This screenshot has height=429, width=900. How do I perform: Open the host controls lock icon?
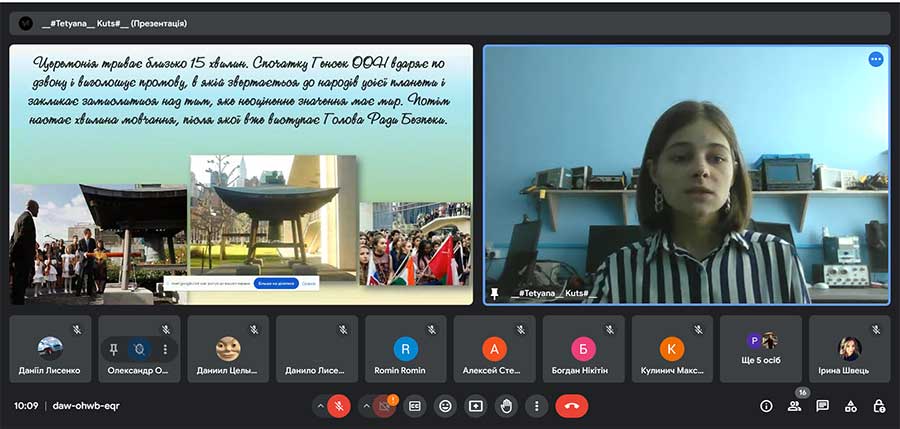[879, 406]
